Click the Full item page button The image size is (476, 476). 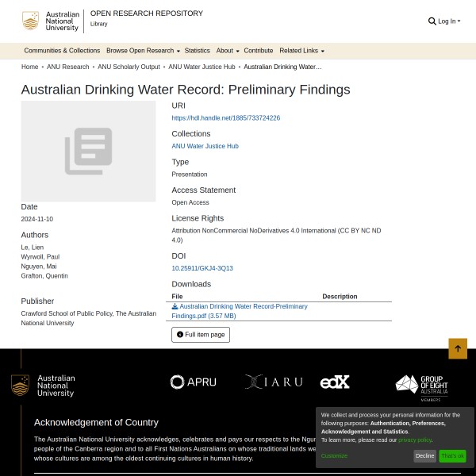tap(201, 335)
